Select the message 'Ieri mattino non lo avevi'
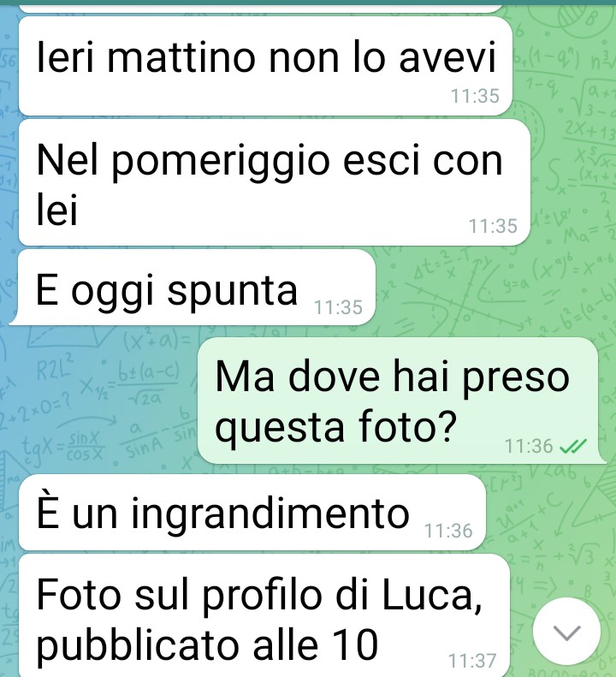Image resolution: width=616 pixels, height=677 pixels. tap(265, 66)
